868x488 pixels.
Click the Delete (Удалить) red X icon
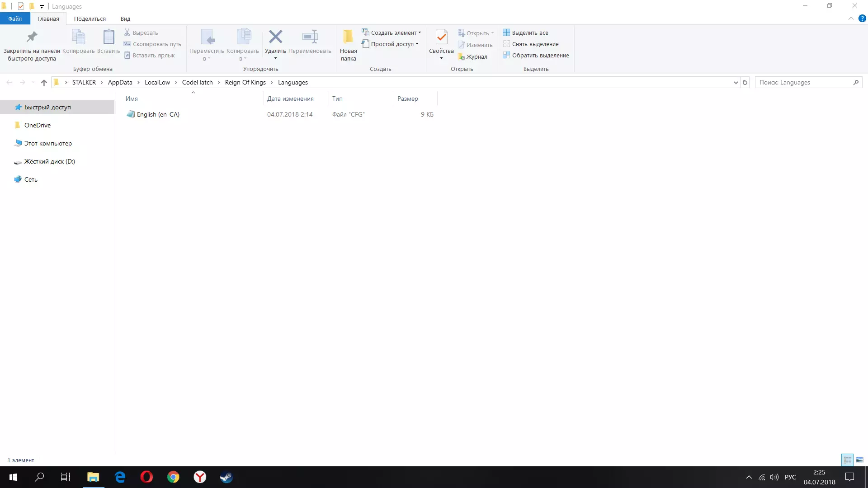[x=275, y=37]
